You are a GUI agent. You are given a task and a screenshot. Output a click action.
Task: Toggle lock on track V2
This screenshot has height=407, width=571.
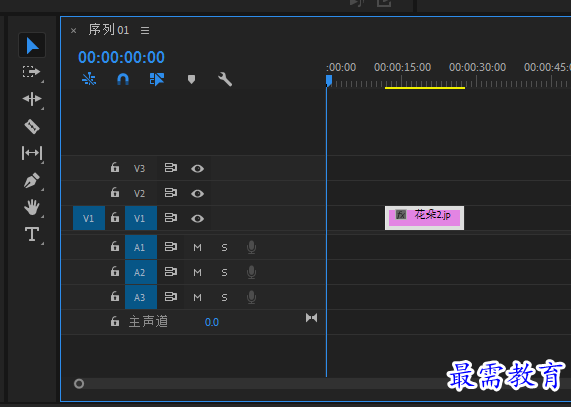pos(115,192)
